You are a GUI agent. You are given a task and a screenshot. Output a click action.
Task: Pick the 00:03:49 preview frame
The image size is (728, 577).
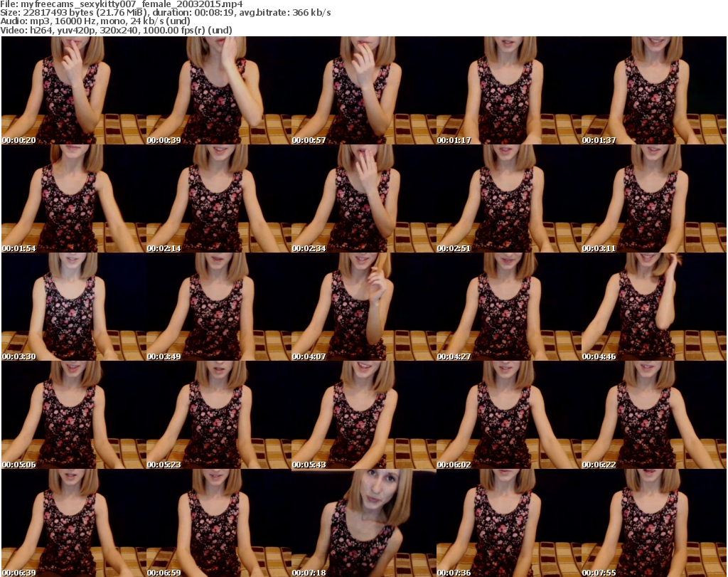coord(219,307)
